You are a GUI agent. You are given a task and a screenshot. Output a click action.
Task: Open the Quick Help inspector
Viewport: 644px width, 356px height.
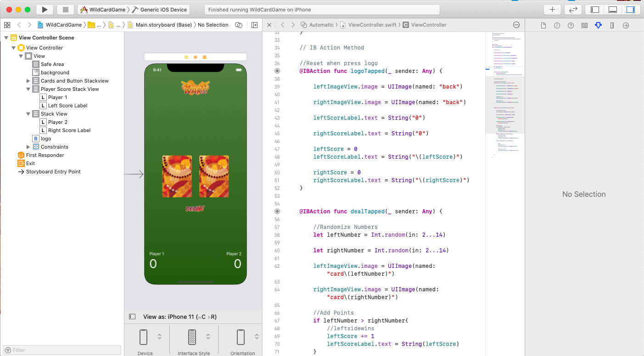tap(571, 26)
